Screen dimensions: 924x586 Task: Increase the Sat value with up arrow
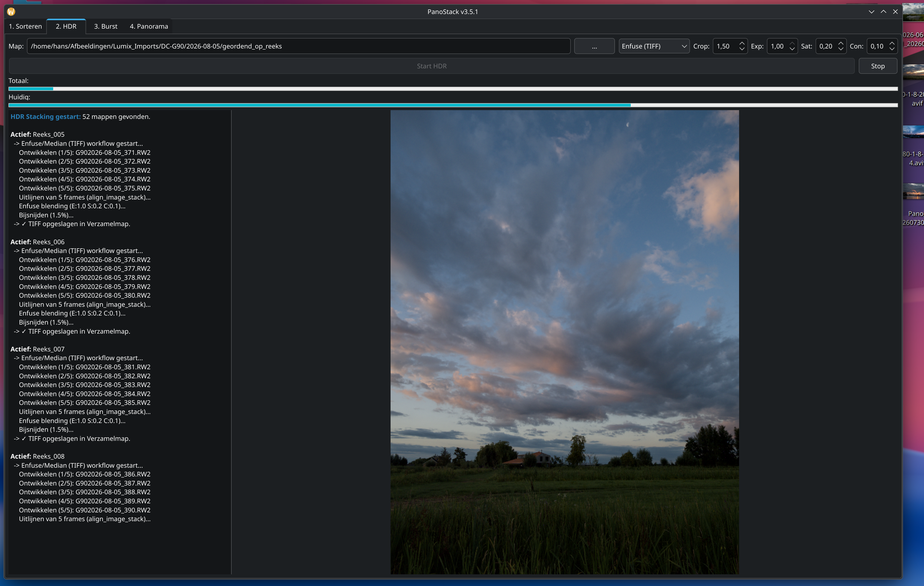tap(841, 43)
